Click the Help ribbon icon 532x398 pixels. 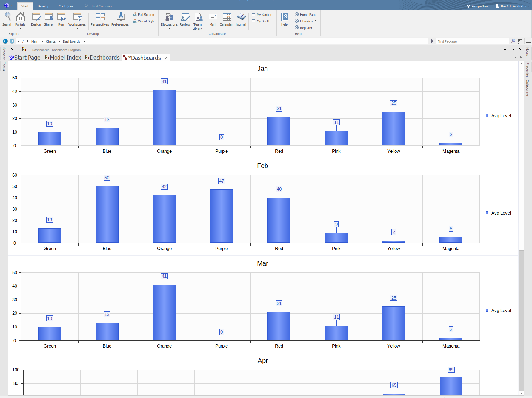tap(285, 20)
